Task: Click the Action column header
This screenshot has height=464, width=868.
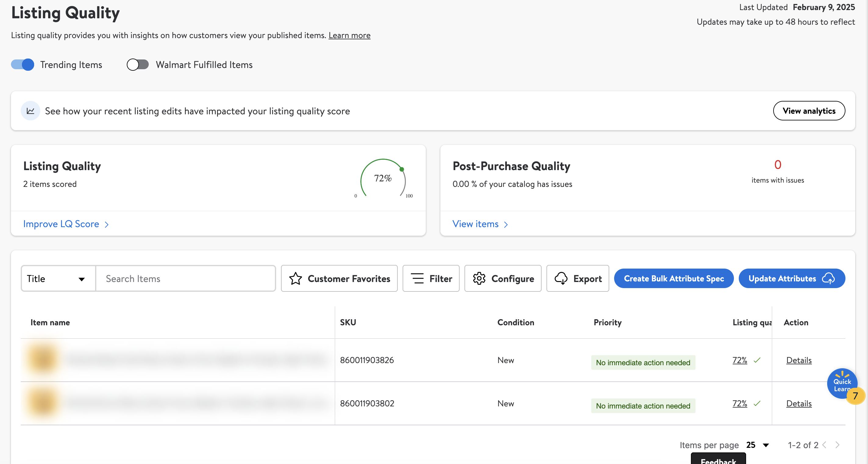Action: tap(796, 323)
